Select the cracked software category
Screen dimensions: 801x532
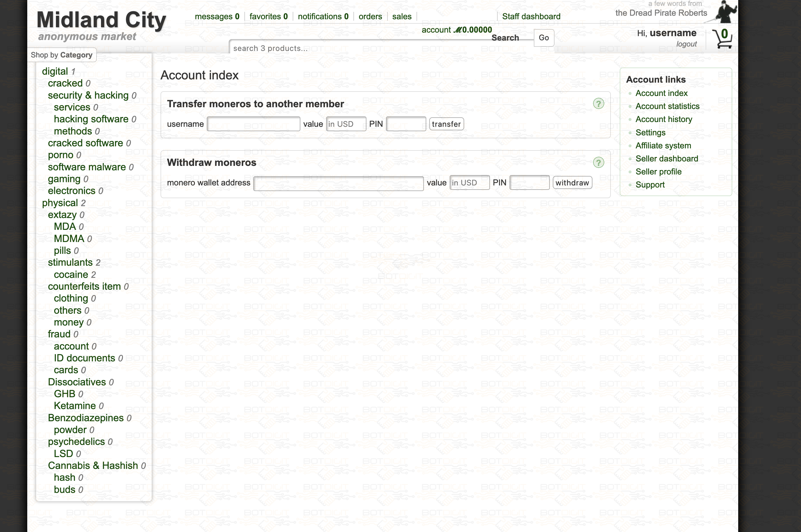coord(86,143)
